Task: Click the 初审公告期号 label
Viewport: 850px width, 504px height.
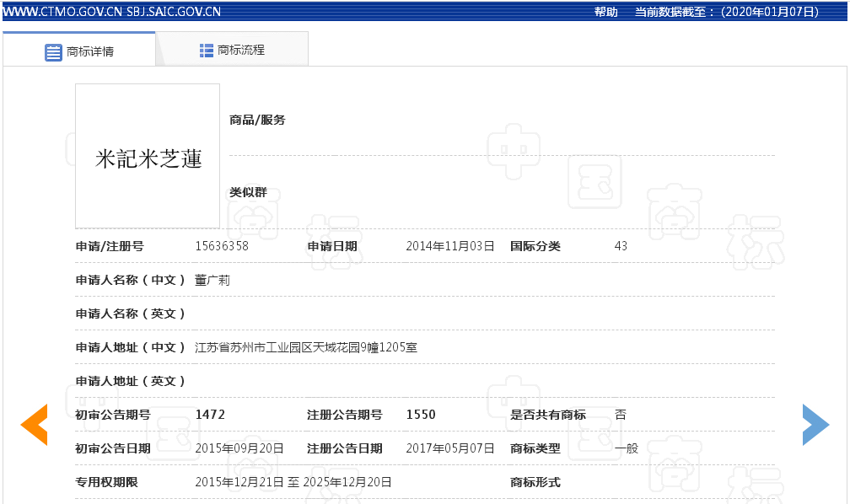Action: pyautogui.click(x=113, y=415)
